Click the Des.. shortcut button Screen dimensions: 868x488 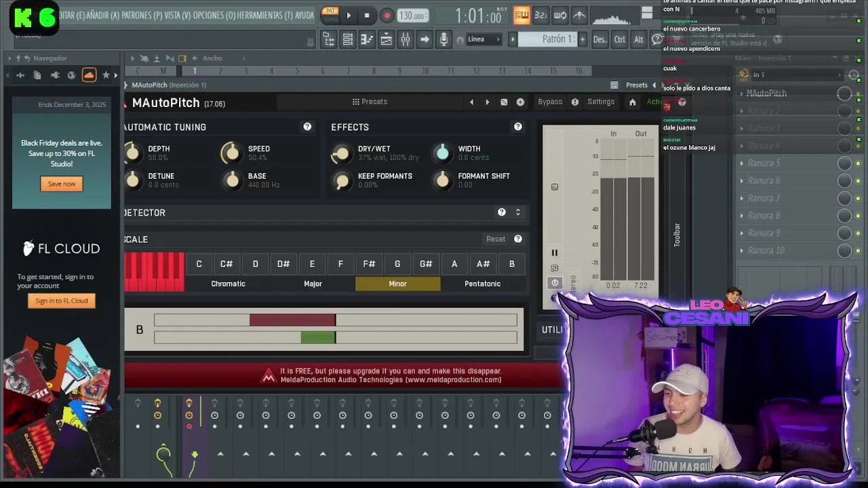pos(600,39)
